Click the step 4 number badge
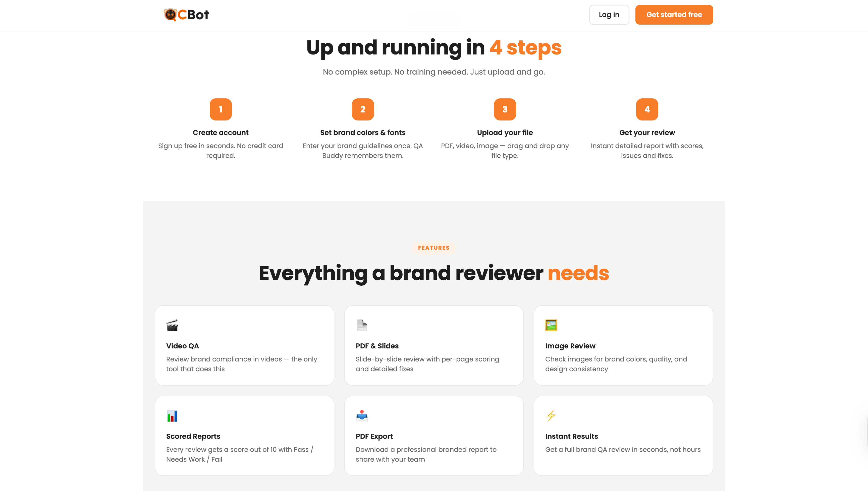Screen dimensions: 868x491 [647, 109]
